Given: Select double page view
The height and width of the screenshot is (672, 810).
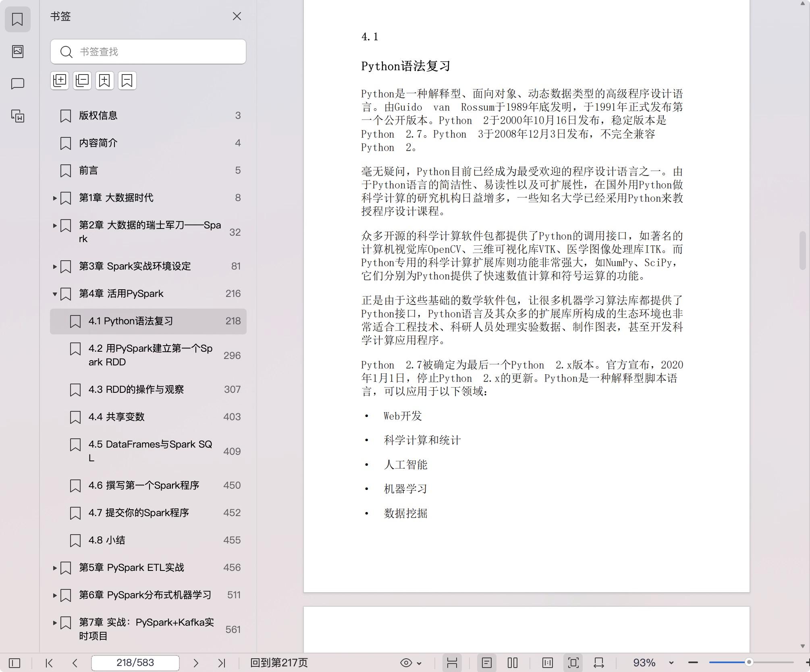Looking at the screenshot, I should coord(513,663).
